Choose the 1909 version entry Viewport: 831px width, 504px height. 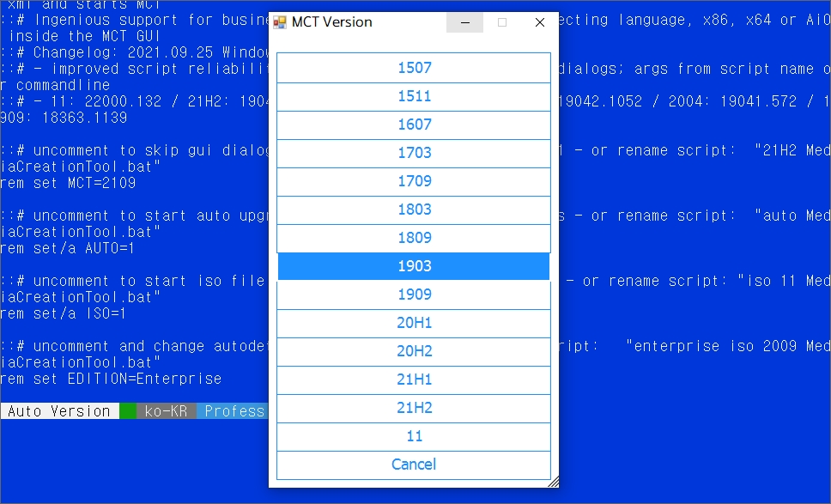(x=414, y=295)
